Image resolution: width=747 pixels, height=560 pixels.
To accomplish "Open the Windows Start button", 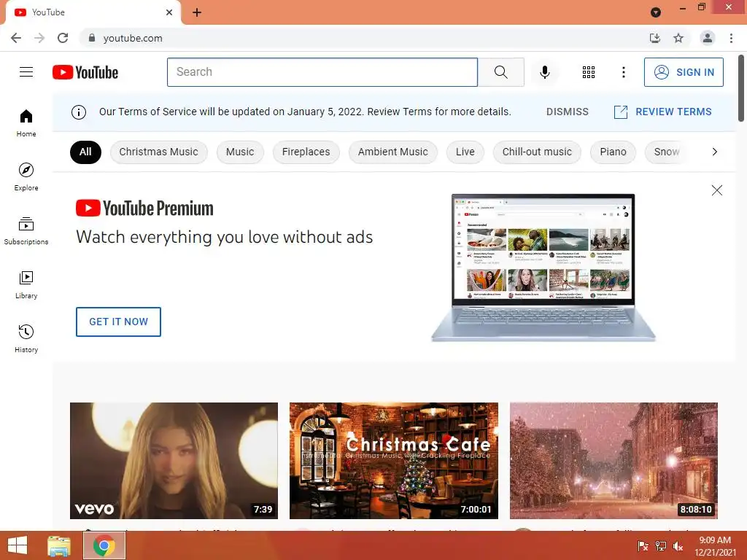I will (18, 545).
